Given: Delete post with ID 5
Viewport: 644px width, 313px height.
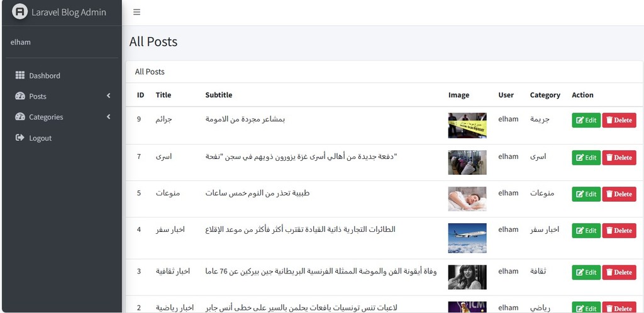Looking at the screenshot, I should pyautogui.click(x=619, y=194).
